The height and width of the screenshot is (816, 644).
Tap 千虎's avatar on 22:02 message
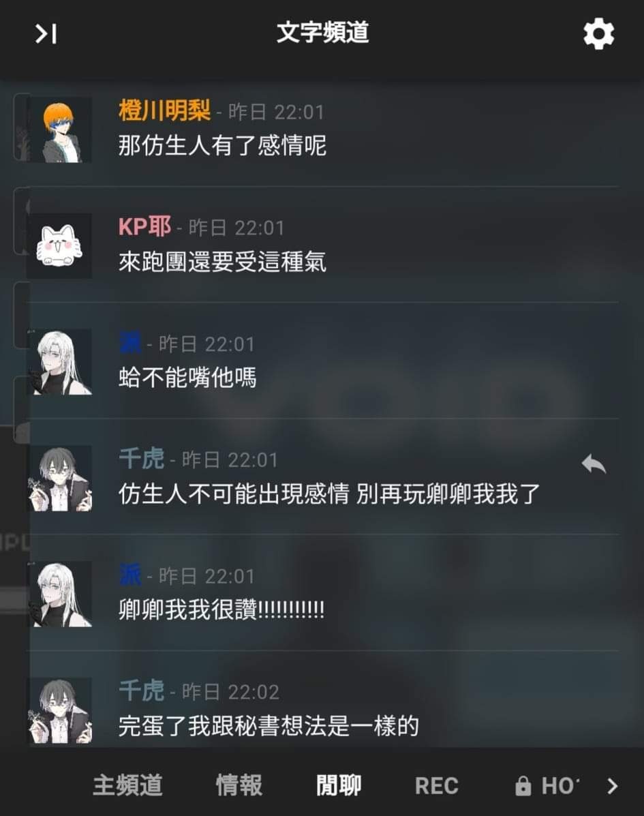(x=60, y=710)
